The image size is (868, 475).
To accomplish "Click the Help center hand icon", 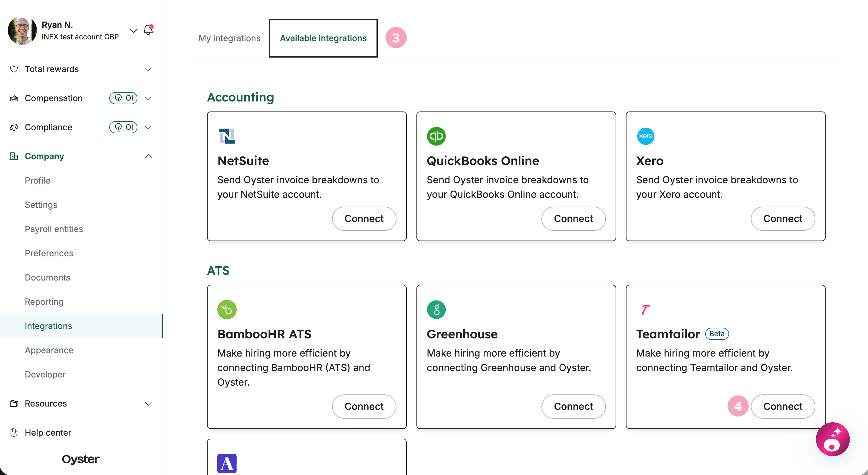I will pyautogui.click(x=14, y=433).
